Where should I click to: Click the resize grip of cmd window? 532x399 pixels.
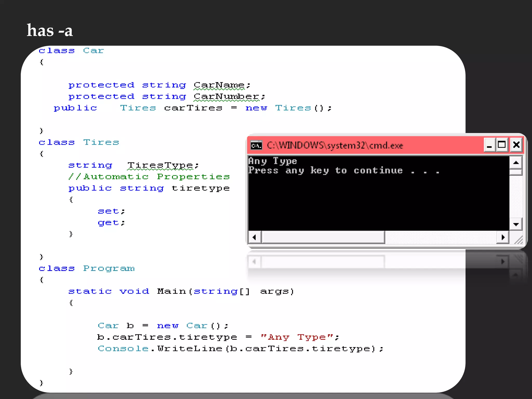pos(518,240)
